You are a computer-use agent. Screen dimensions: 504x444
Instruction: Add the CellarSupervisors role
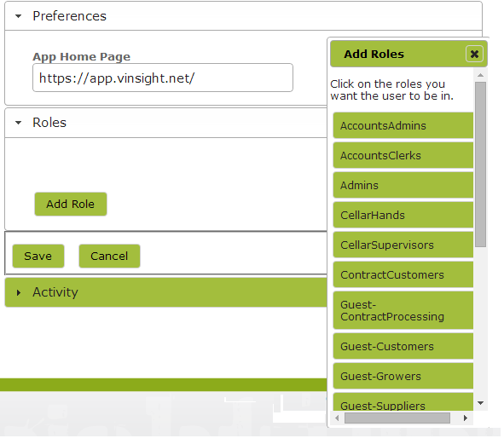point(403,245)
